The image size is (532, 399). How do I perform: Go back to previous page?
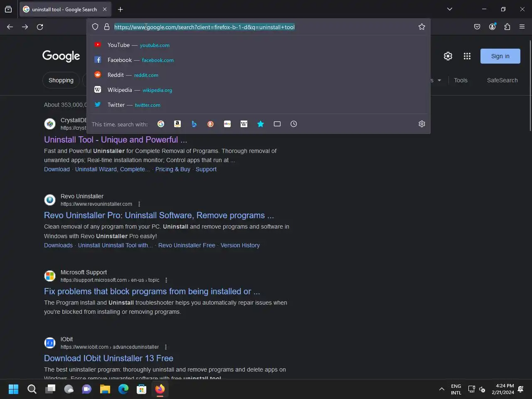point(10,27)
